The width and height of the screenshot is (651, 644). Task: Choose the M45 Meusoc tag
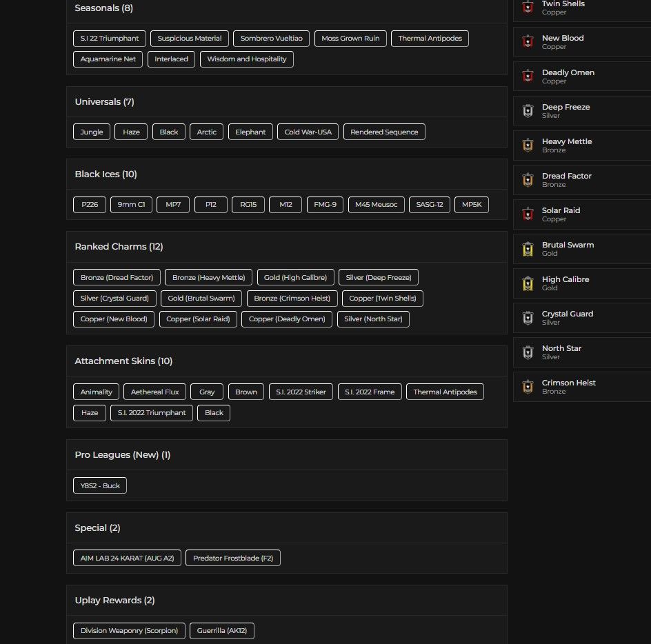pyautogui.click(x=376, y=204)
